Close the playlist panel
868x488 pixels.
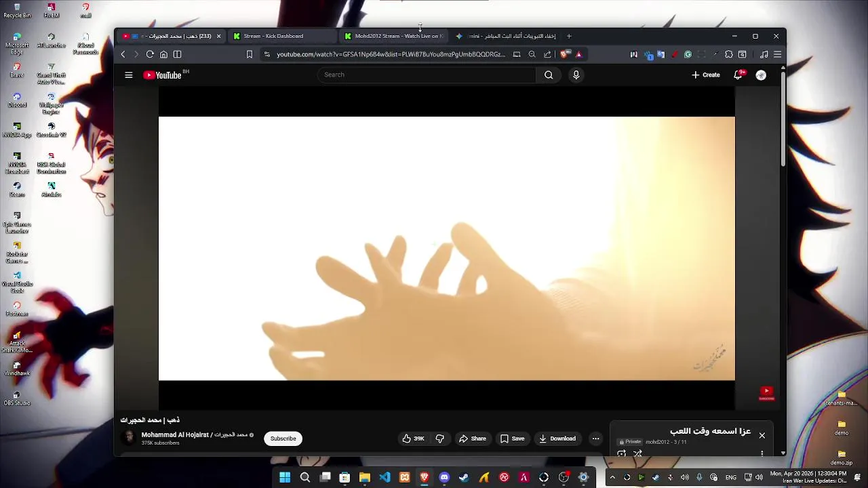(762, 435)
